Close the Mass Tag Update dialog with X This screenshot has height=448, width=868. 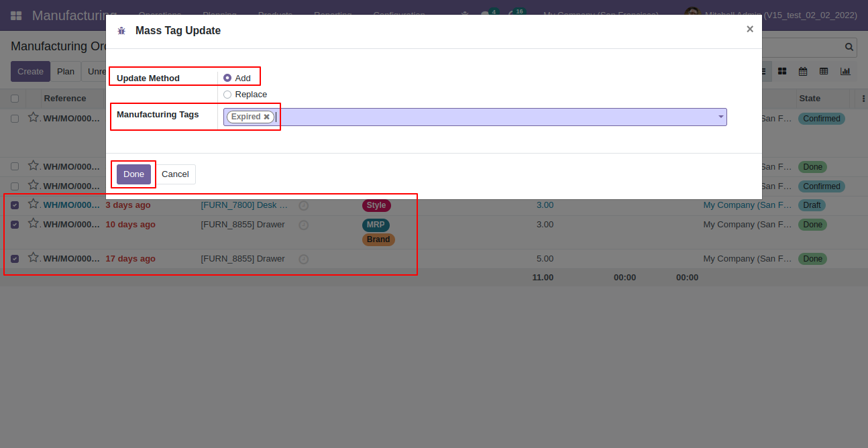(750, 29)
